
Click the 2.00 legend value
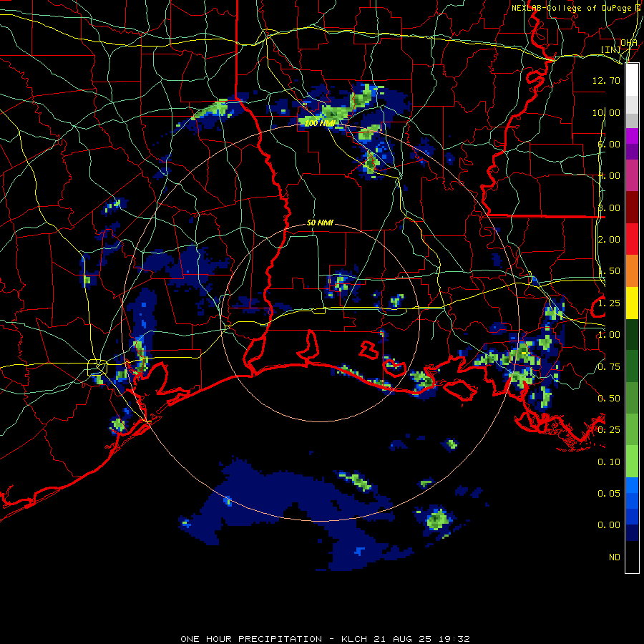point(609,240)
